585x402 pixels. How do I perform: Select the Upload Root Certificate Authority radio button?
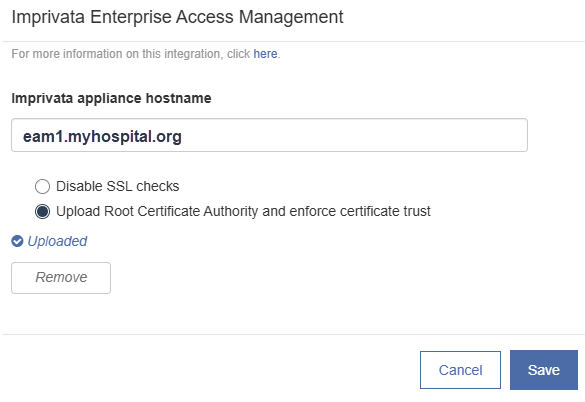(x=42, y=212)
